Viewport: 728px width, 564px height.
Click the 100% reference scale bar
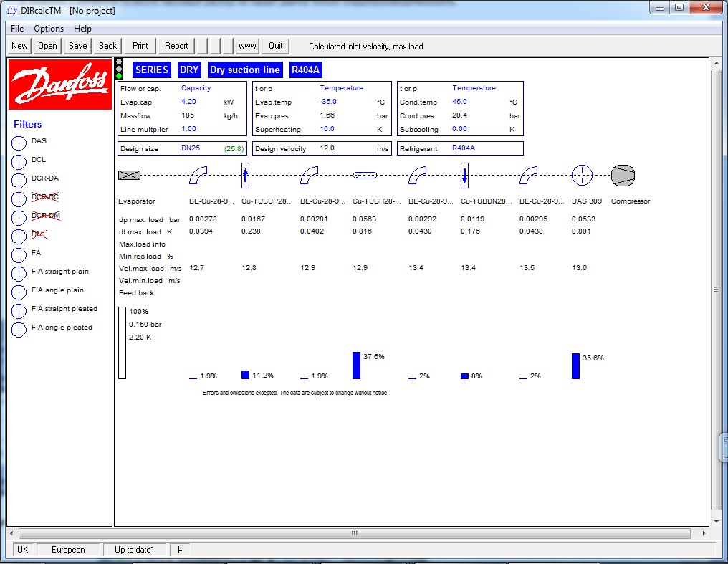tap(122, 343)
